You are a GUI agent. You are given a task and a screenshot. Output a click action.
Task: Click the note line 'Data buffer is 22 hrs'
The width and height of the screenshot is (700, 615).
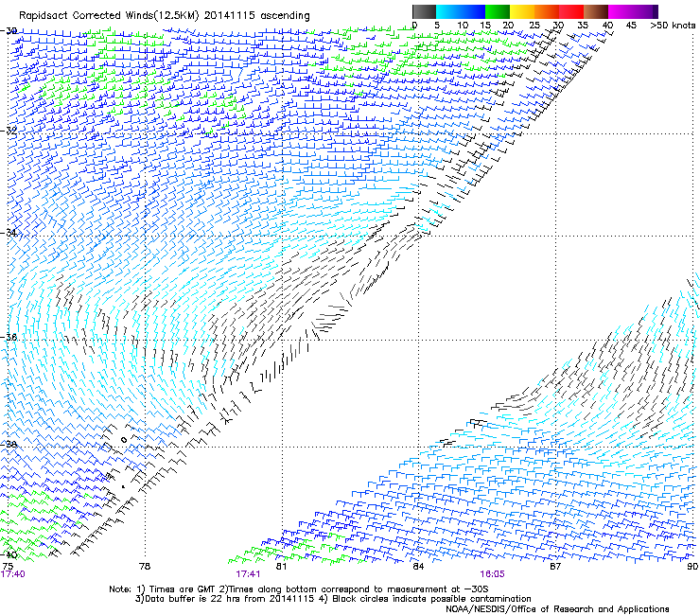(x=333, y=599)
